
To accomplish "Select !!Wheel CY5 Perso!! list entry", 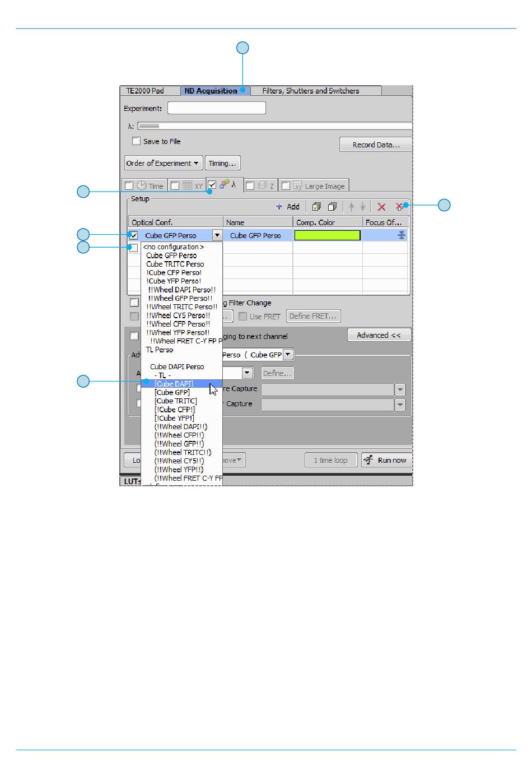I will tap(178, 315).
